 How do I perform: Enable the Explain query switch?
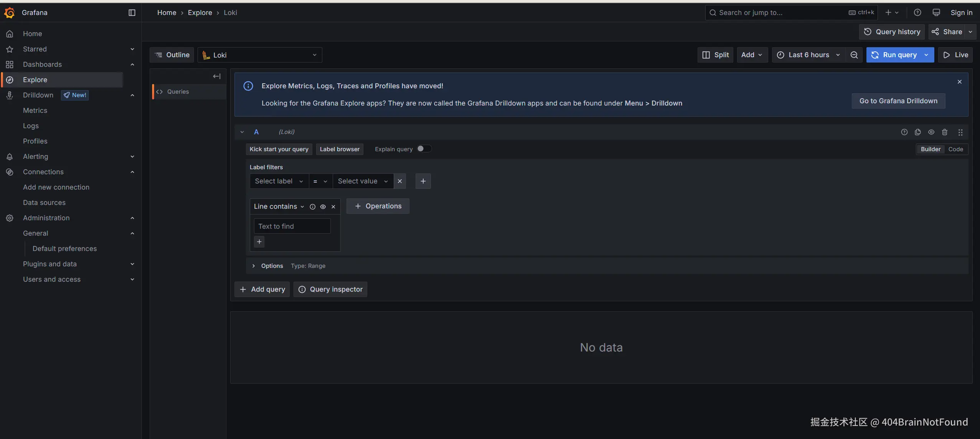click(x=424, y=149)
